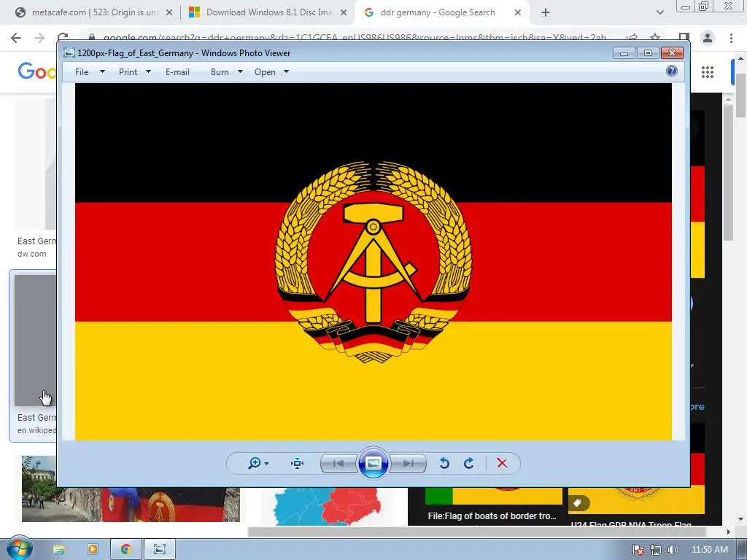This screenshot has height=560, width=747.
Task: Close the metacafe.com tab
Action: 169,12
